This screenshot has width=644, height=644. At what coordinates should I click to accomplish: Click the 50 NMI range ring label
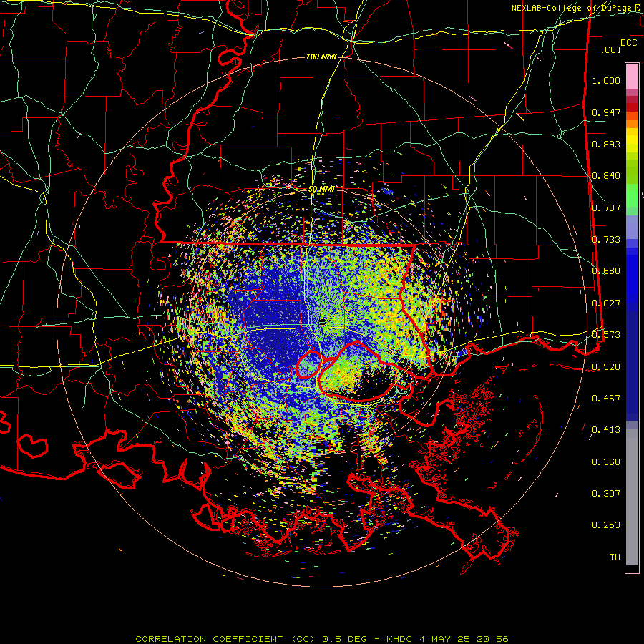(x=321, y=189)
